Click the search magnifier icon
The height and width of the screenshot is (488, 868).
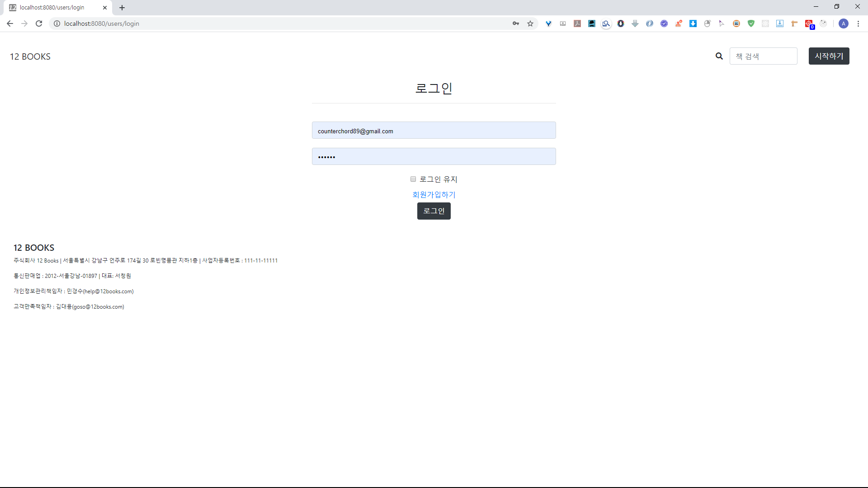click(719, 56)
